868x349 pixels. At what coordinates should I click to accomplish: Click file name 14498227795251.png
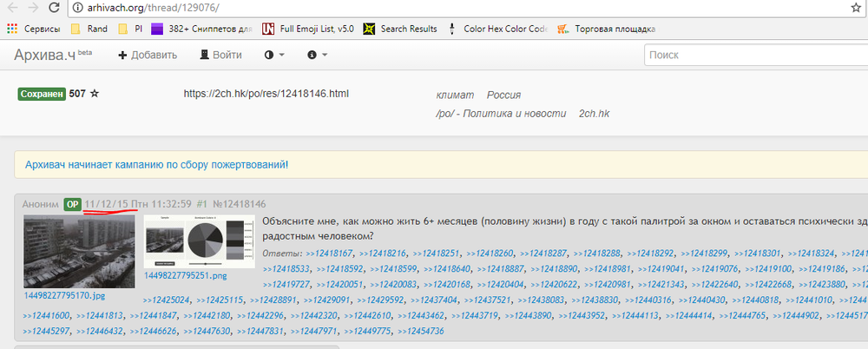186,275
